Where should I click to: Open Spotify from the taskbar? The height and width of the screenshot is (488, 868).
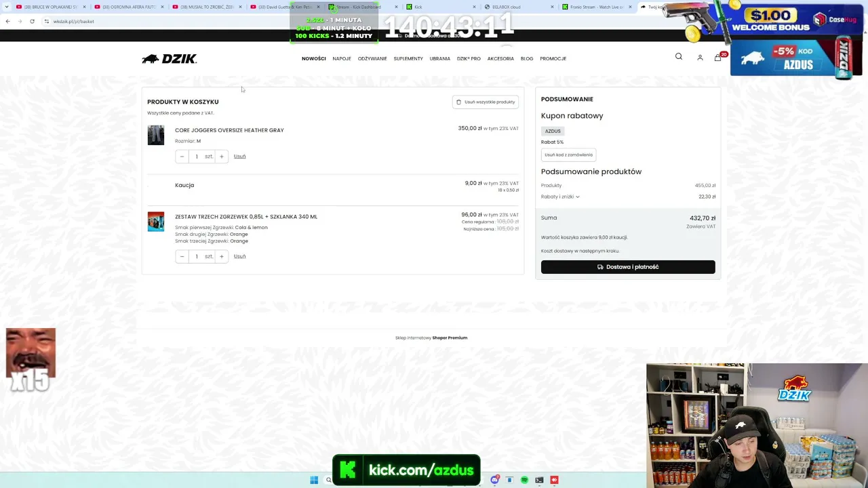525,480
